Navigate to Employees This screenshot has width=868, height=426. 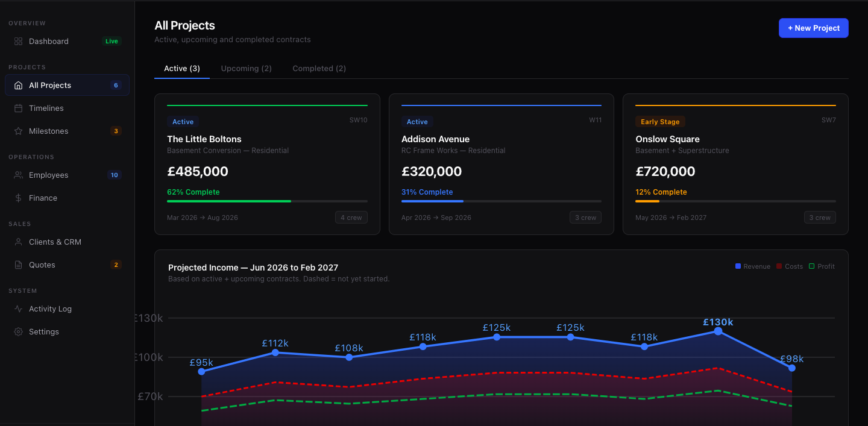tap(67, 175)
